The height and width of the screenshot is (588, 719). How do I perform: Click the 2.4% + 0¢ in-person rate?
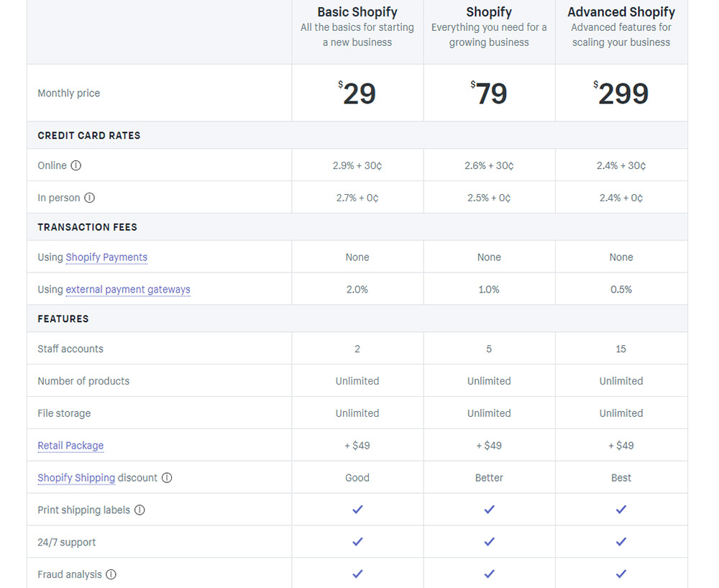621,198
